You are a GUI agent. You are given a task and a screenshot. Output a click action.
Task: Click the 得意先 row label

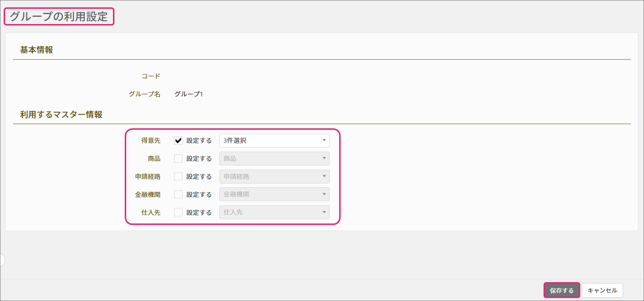click(151, 141)
